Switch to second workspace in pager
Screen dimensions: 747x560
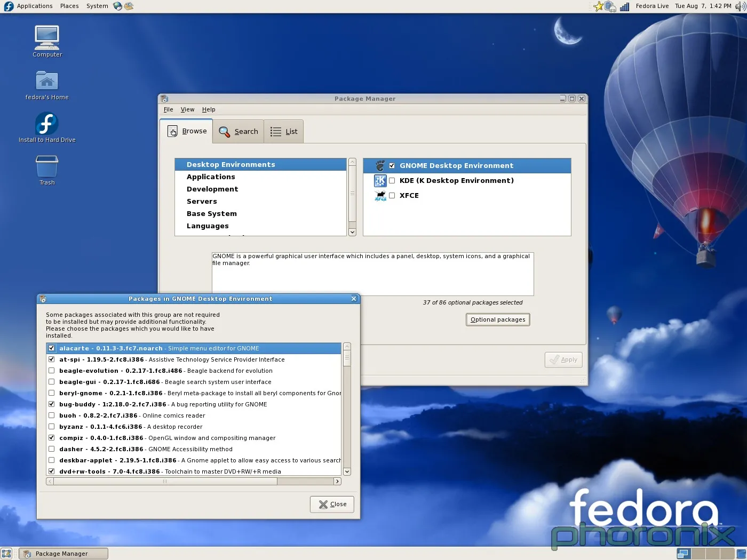698,554
